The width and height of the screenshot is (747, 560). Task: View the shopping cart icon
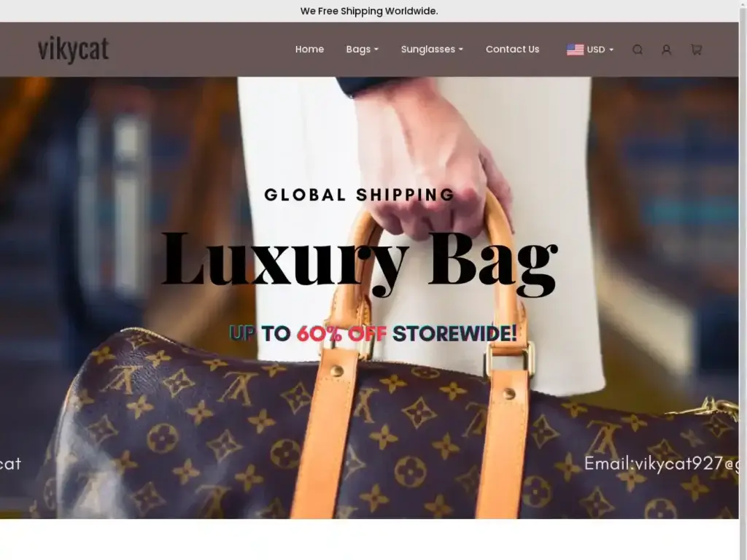pos(696,50)
